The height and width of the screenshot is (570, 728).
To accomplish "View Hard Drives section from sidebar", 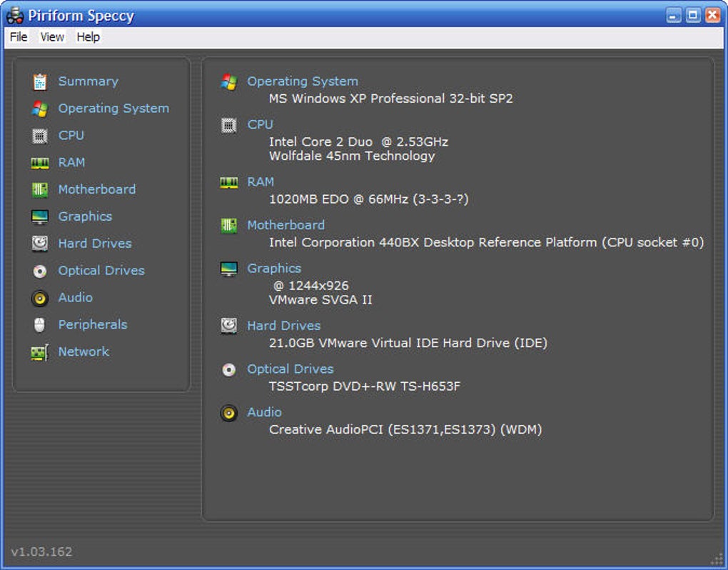I will click(95, 244).
